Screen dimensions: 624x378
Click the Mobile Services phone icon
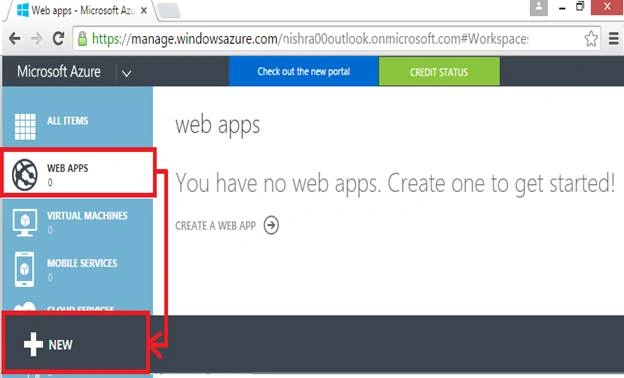[25, 269]
